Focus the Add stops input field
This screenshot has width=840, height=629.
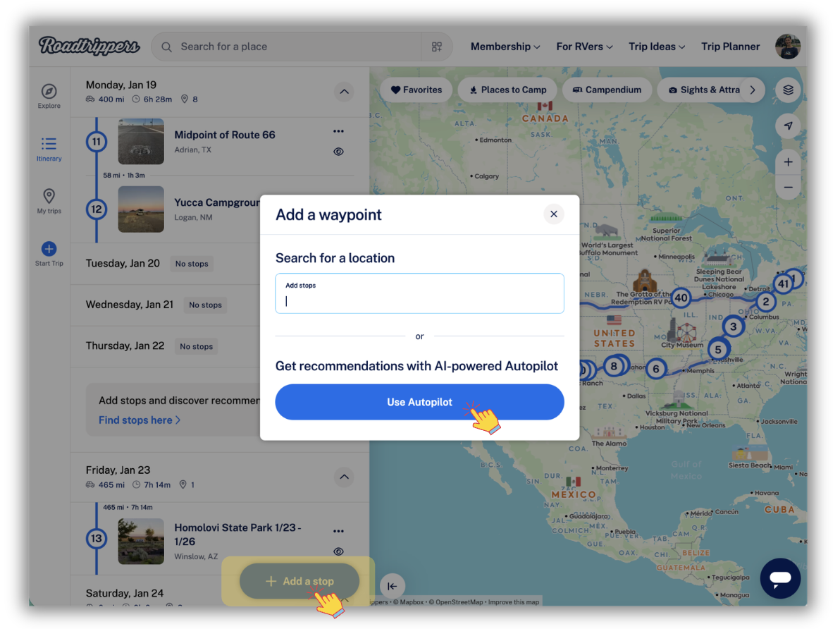pyautogui.click(x=419, y=293)
